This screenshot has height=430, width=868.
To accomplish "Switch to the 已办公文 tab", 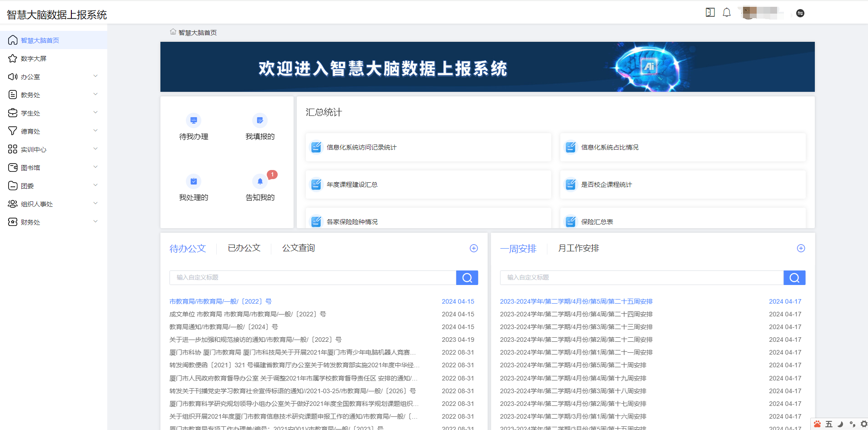I will coord(244,248).
